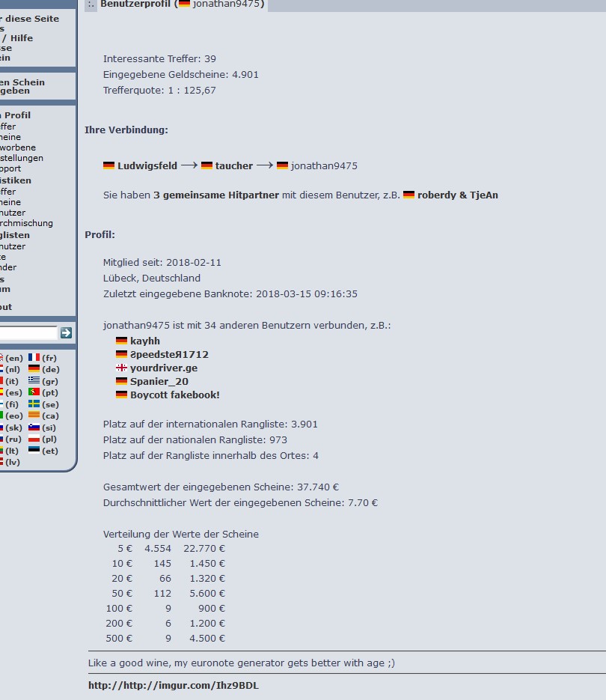Click inside the search input field

click(x=28, y=332)
